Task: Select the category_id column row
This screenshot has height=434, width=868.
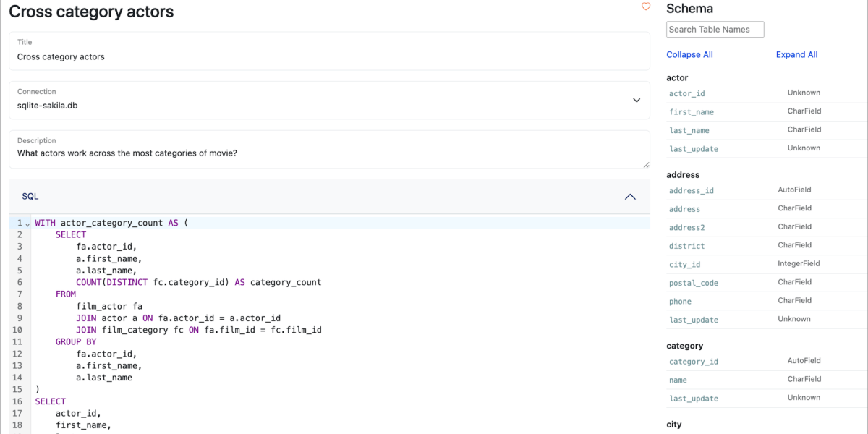Action: pos(694,362)
